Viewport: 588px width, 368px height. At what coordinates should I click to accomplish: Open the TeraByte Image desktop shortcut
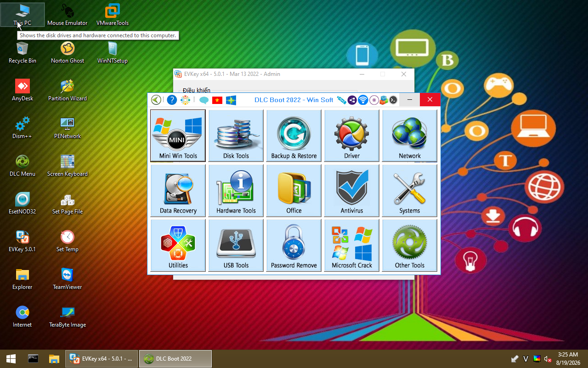pyautogui.click(x=68, y=316)
